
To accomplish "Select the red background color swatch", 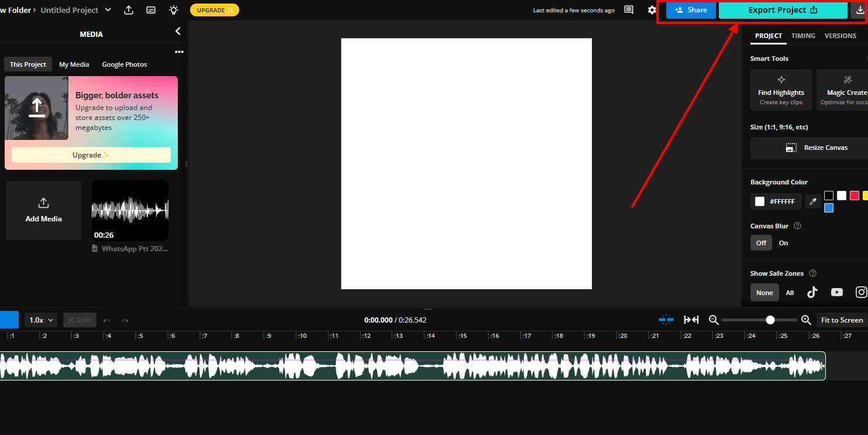I will tap(854, 196).
